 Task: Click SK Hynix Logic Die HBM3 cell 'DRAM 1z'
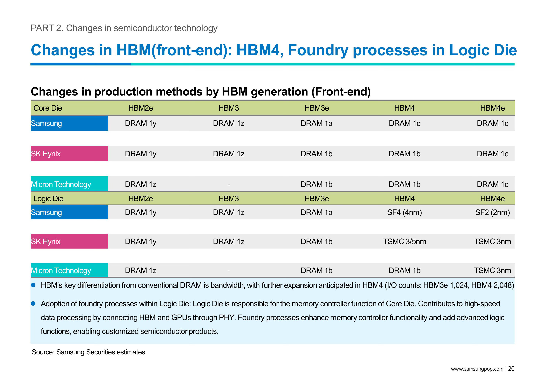tap(228, 242)
